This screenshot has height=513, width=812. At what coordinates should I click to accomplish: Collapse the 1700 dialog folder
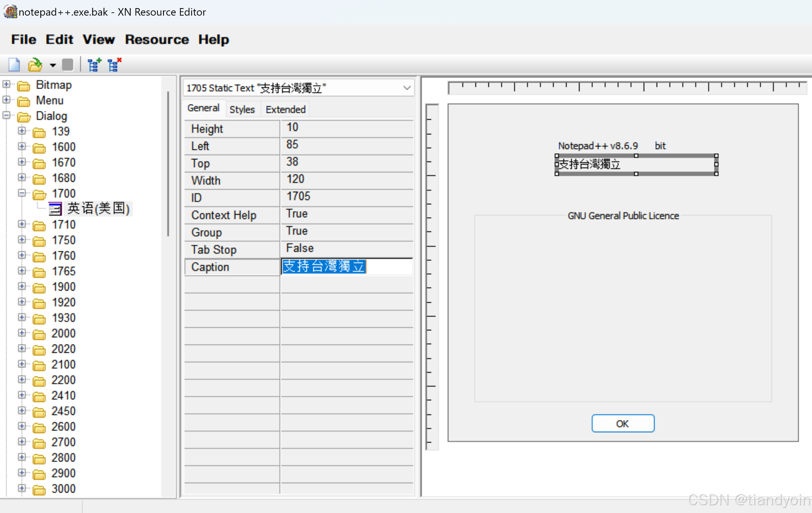(22, 193)
